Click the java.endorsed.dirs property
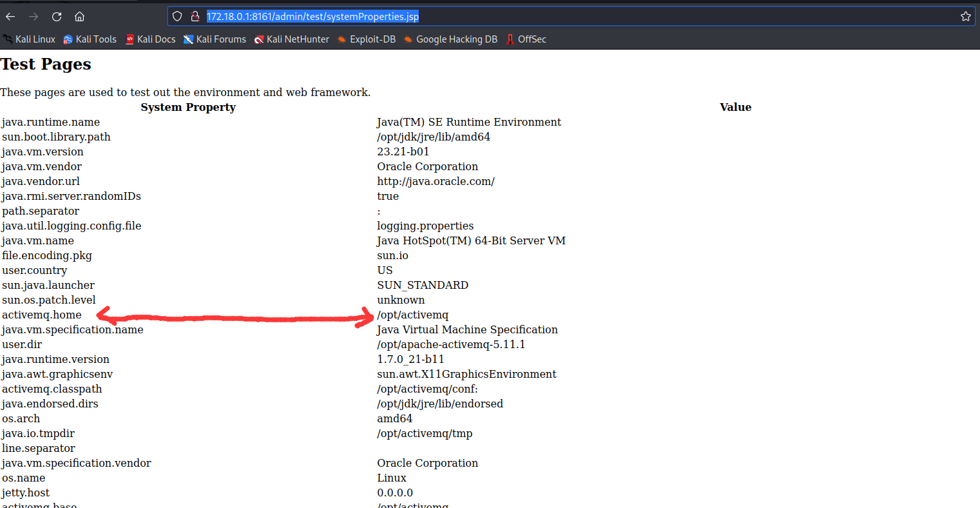Screen dimensions: 980x508 (x=50, y=404)
